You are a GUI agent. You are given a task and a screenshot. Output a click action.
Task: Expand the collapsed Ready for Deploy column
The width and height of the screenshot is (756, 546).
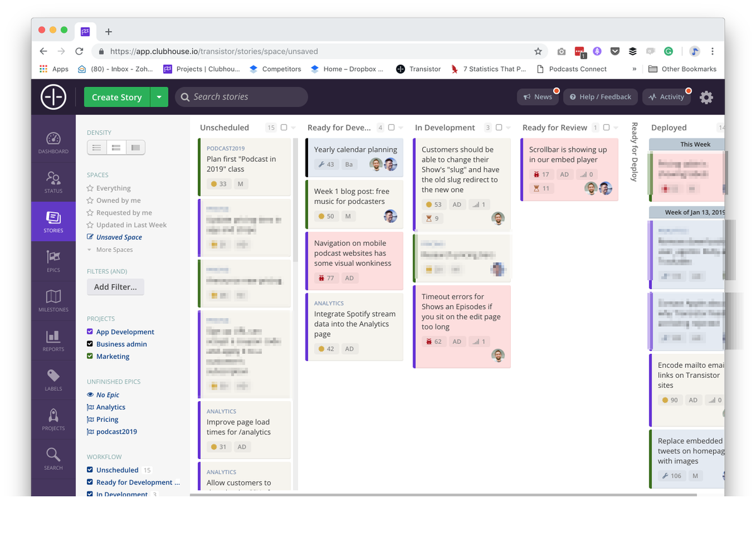(634, 152)
